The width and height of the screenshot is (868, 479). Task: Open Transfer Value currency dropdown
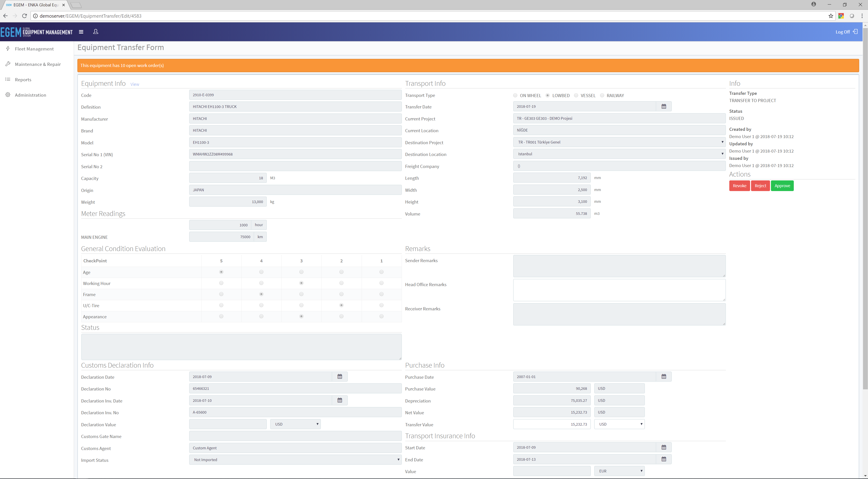coord(619,424)
